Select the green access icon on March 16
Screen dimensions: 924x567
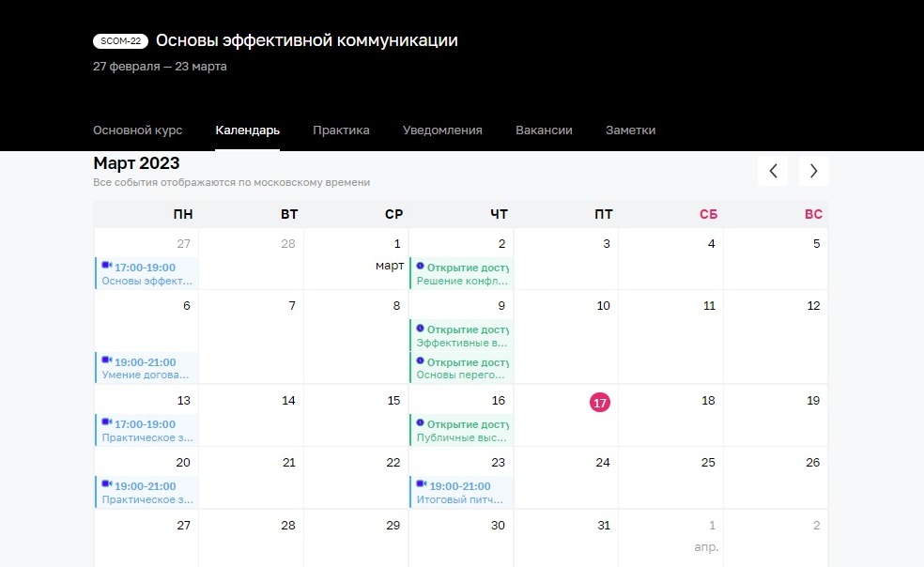tap(419, 423)
